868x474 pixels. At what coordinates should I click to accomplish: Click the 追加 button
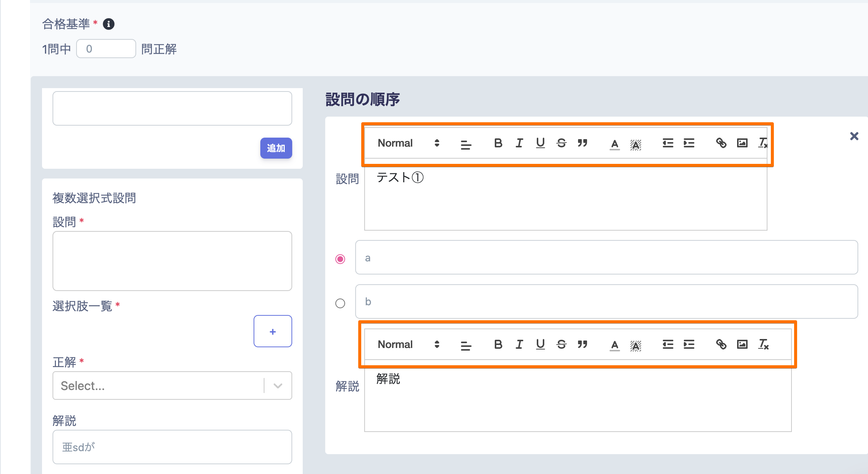click(x=276, y=148)
